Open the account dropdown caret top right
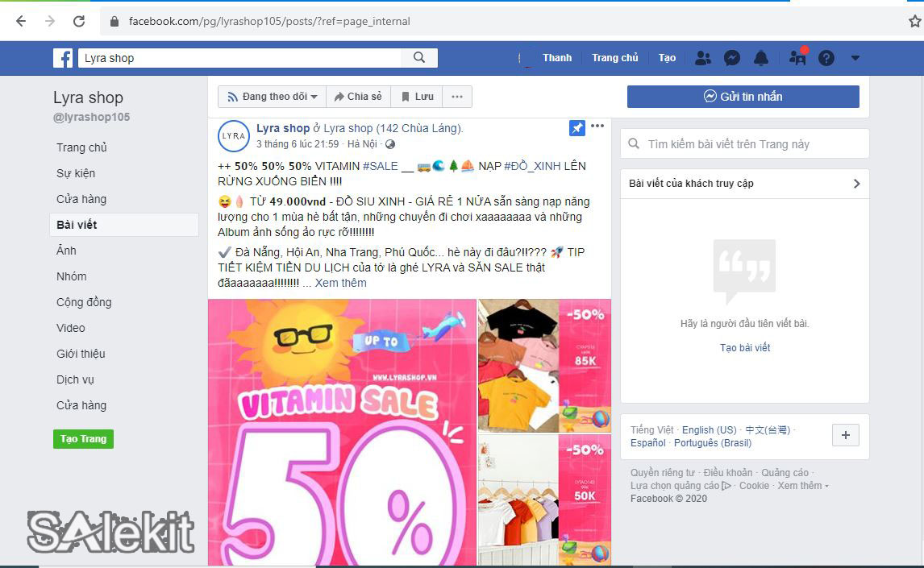Viewport: 924px width, 568px height. click(x=855, y=57)
